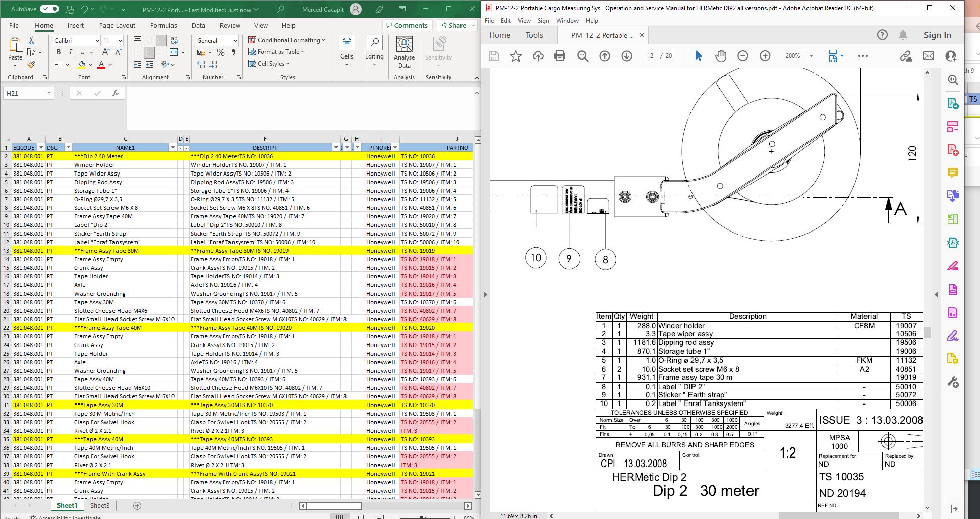Viewport: 980px width, 519px height.
Task: Toggle Bold formatting in Font group
Action: 59,52
